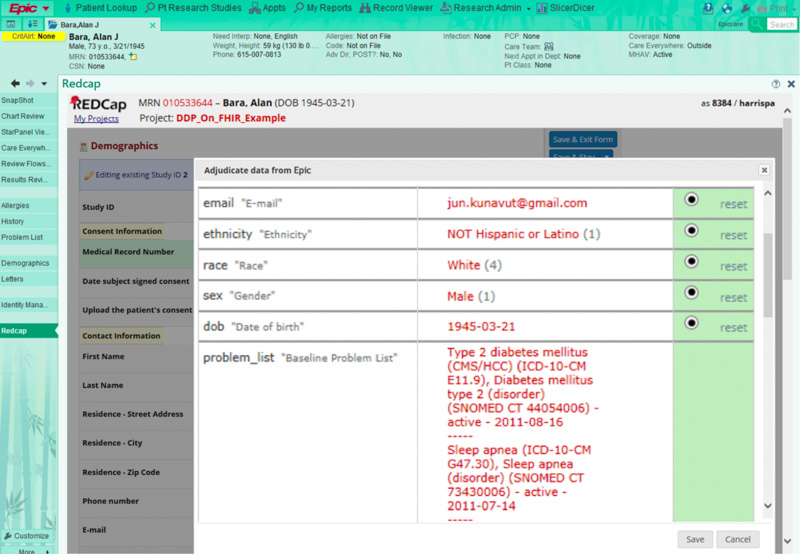800x554 pixels.
Task: Open the wrench tools icon
Action: pos(745,9)
